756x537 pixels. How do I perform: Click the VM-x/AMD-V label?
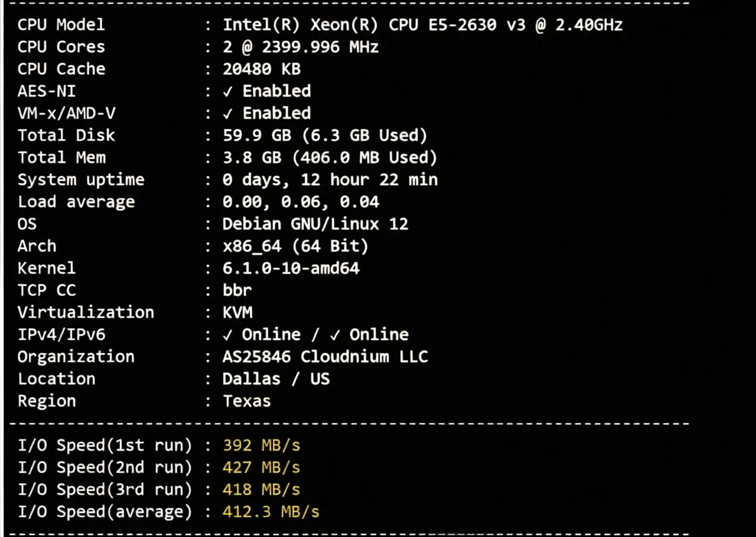pyautogui.click(x=66, y=114)
